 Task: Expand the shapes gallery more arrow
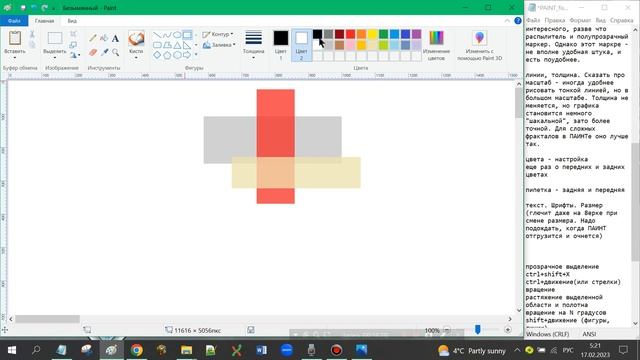pos(196,55)
